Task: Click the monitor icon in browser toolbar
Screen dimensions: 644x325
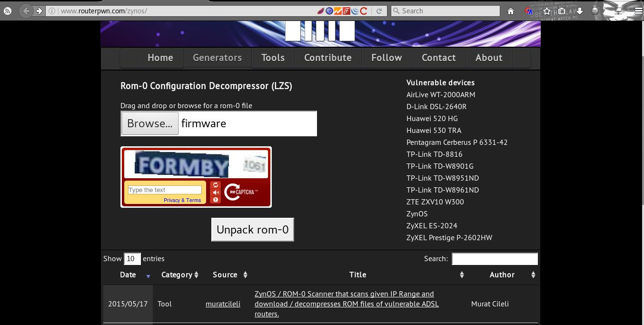Action: coord(618,11)
